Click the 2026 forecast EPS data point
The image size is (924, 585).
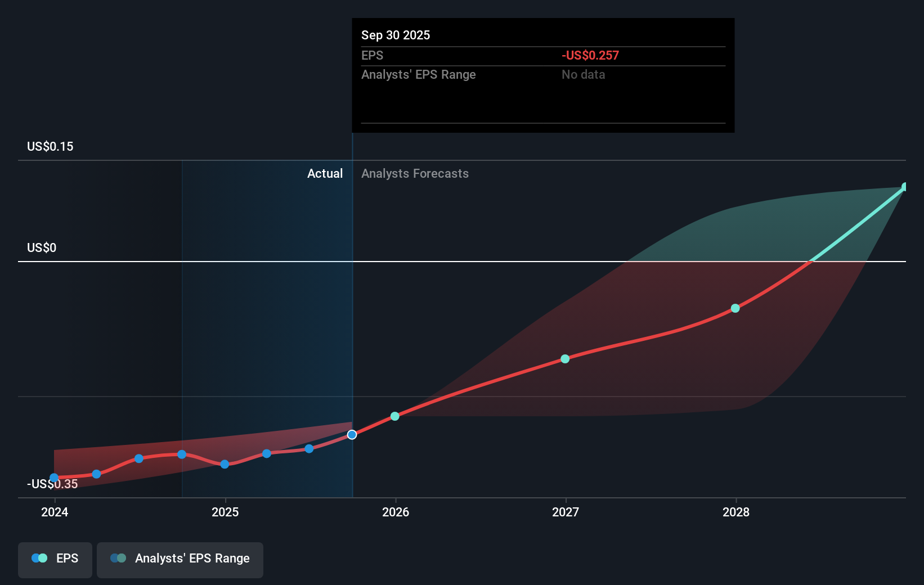pos(395,416)
